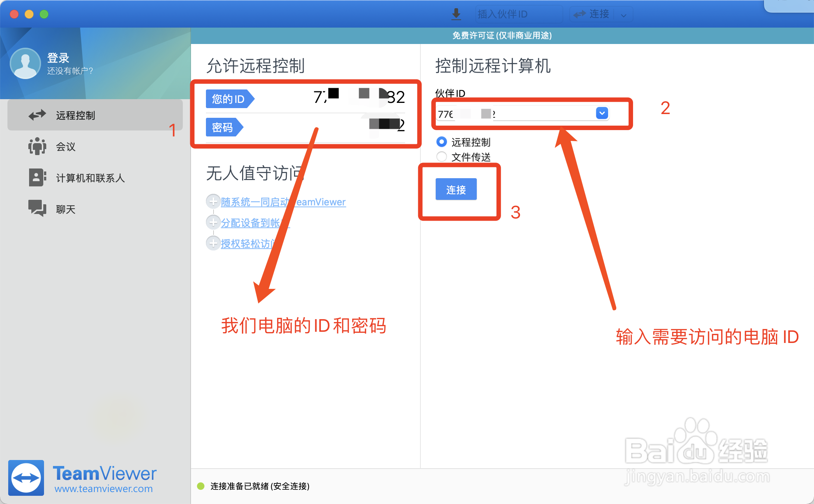The width and height of the screenshot is (814, 504).
Task: Click the profile avatar icon
Action: pos(25,63)
